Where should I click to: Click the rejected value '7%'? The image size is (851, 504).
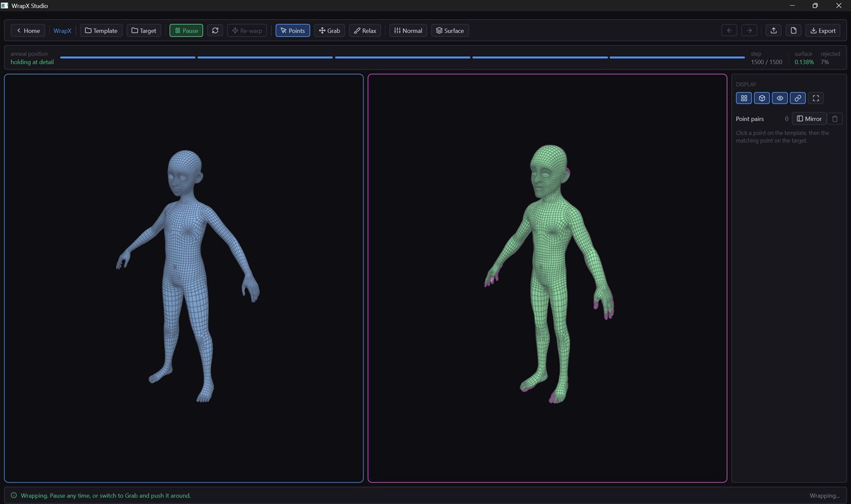point(825,62)
